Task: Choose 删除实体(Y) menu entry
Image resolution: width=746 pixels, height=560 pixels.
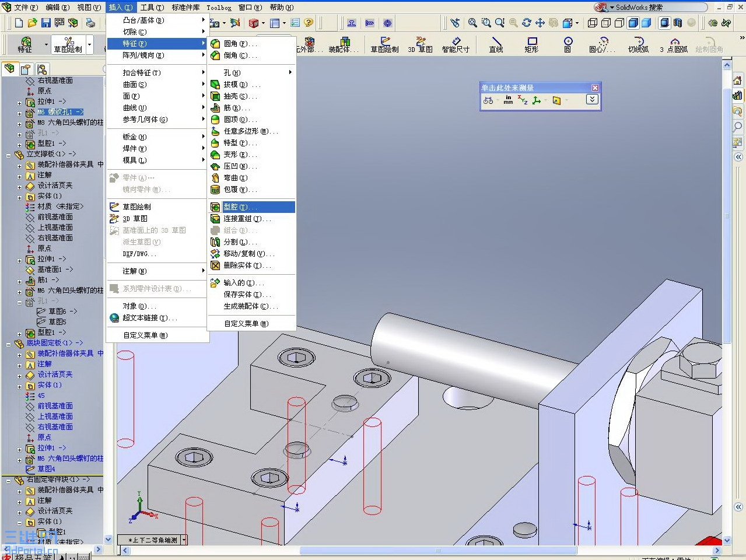Action: (x=251, y=265)
